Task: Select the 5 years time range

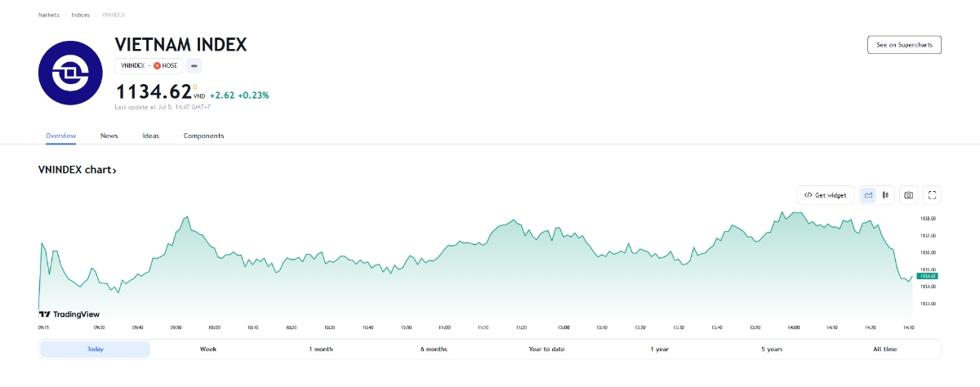Action: point(772,349)
